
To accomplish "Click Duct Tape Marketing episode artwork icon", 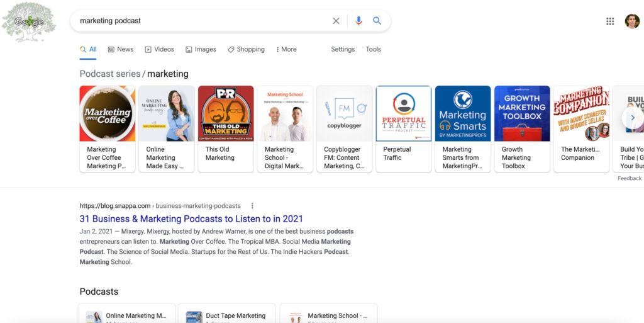I will coord(194,317).
